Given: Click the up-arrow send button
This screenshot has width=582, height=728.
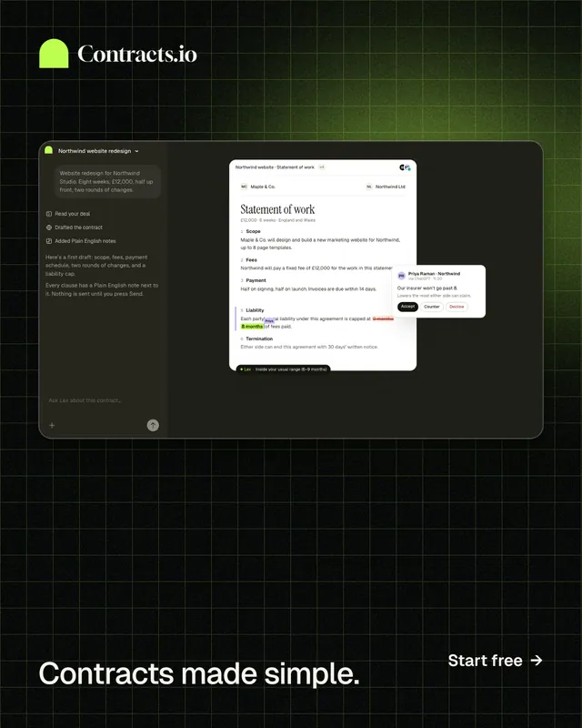Looking at the screenshot, I should 153,425.
